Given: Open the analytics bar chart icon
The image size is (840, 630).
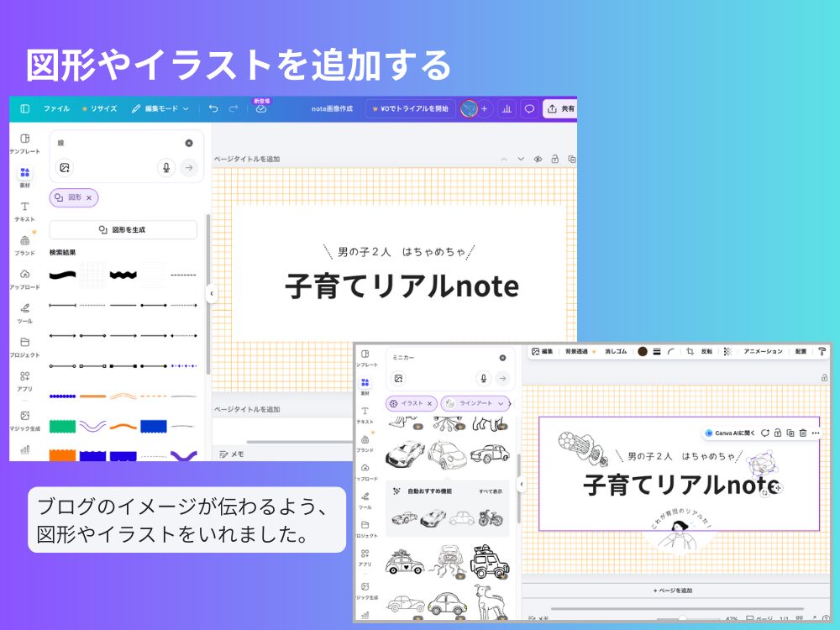Looking at the screenshot, I should tap(507, 108).
